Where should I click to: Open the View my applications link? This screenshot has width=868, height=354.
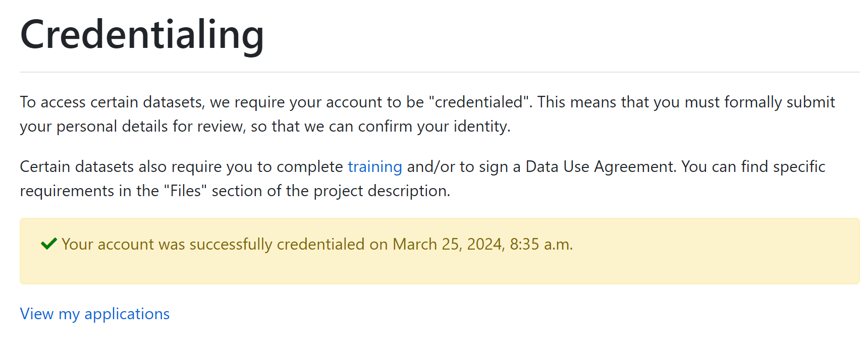(x=95, y=314)
